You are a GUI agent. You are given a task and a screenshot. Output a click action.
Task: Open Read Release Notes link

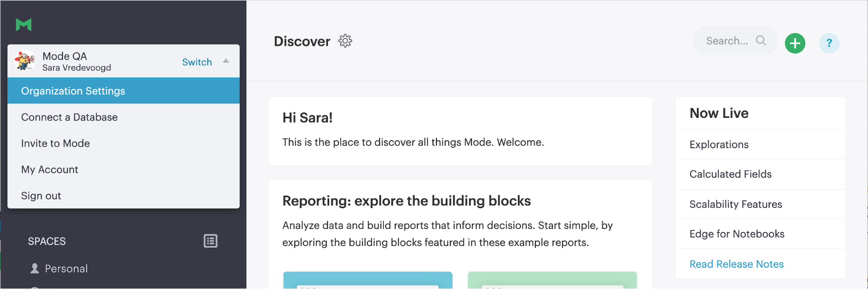[x=736, y=264]
